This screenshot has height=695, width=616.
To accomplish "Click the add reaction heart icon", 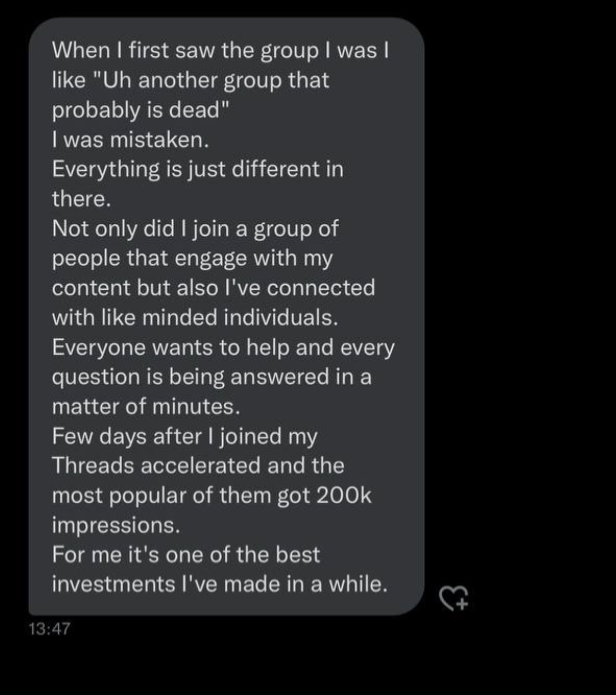I will pyautogui.click(x=453, y=598).
